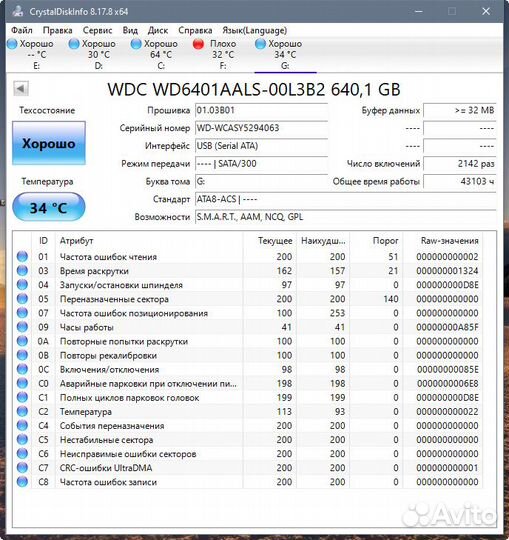Select the CRC-ошибки UltraDMA attribute text

tap(106, 468)
